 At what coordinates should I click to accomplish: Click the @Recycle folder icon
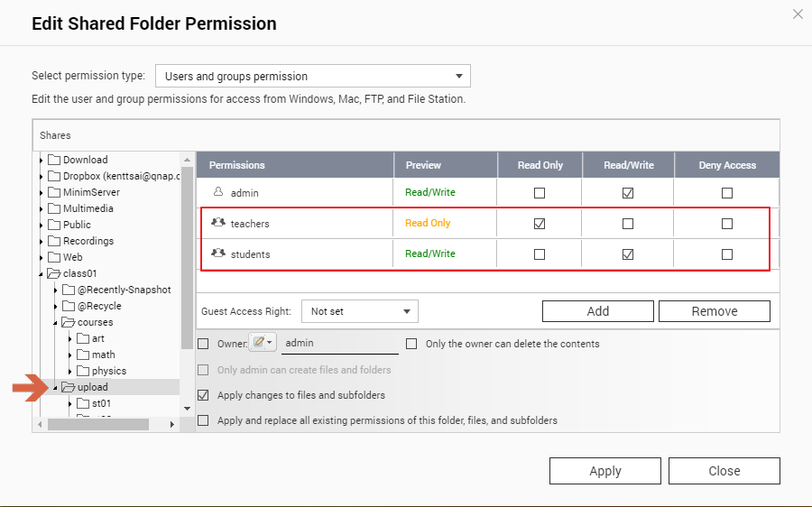click(69, 306)
